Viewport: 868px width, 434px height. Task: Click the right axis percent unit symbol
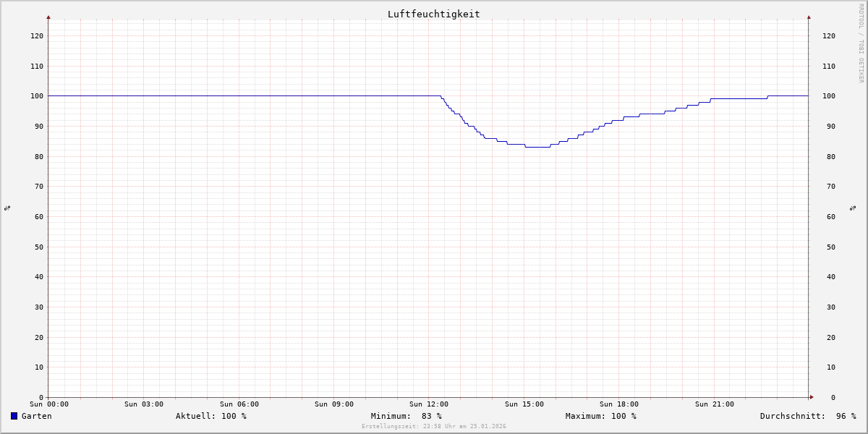853,208
